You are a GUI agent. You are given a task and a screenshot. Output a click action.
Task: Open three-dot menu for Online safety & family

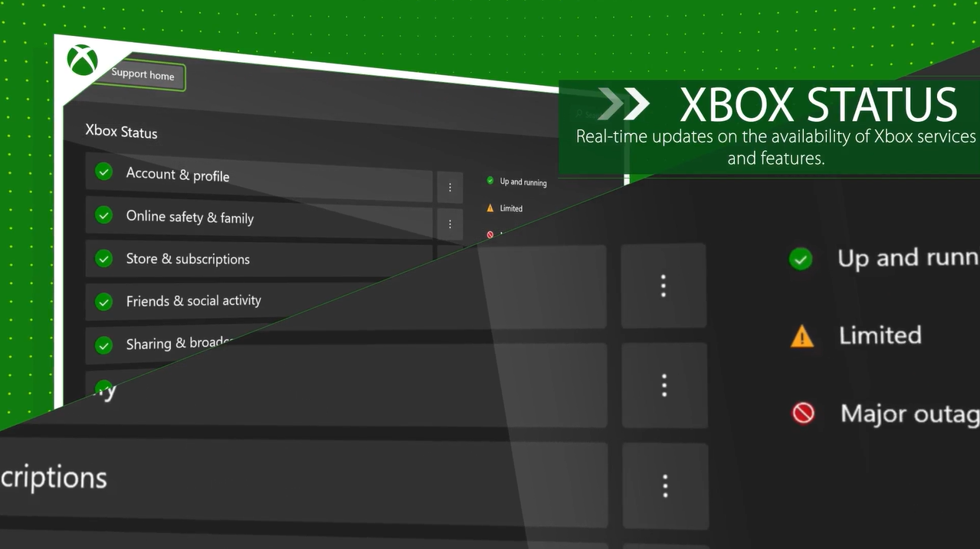[x=450, y=224]
